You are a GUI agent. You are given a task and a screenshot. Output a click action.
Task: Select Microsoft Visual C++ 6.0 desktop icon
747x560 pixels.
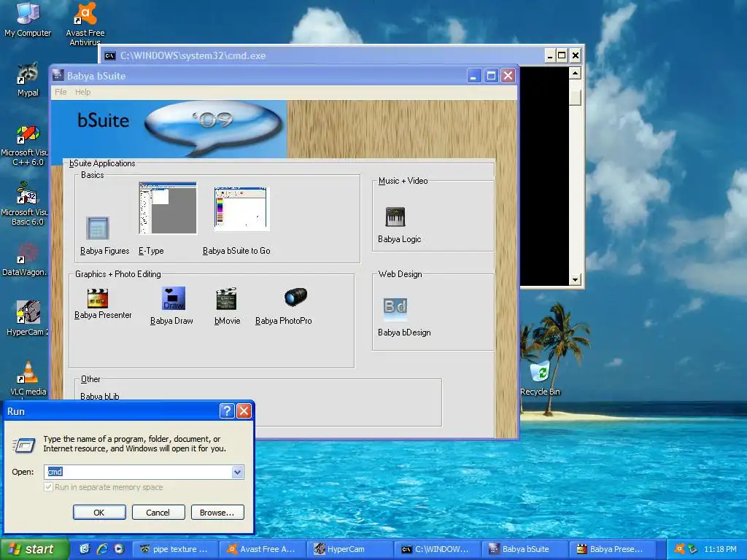point(26,145)
